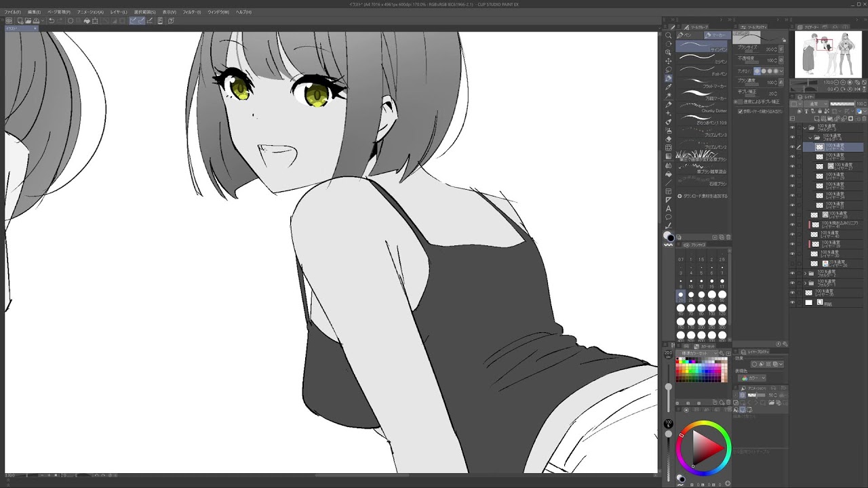Select the Chunky Dotter brush preset
The image size is (868, 488).
pyautogui.click(x=703, y=108)
